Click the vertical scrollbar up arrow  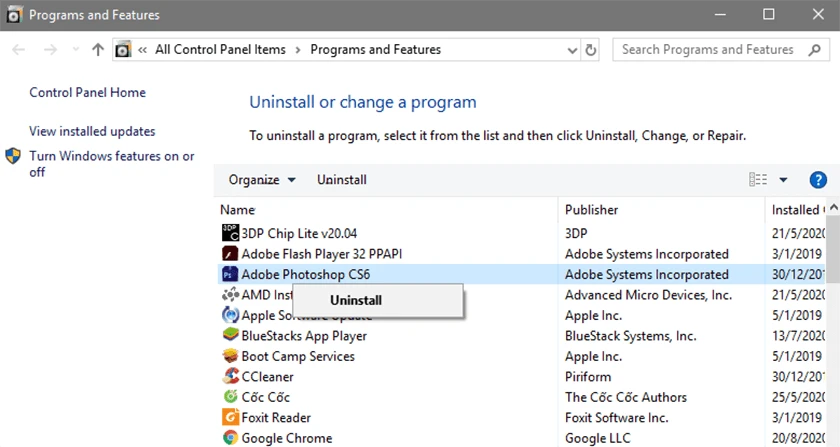[x=833, y=207]
